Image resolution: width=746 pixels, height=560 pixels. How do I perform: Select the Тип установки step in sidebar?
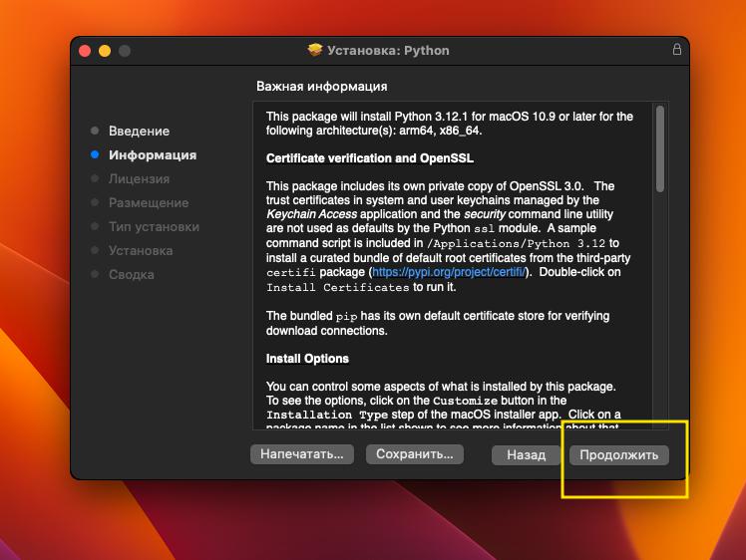click(x=154, y=227)
